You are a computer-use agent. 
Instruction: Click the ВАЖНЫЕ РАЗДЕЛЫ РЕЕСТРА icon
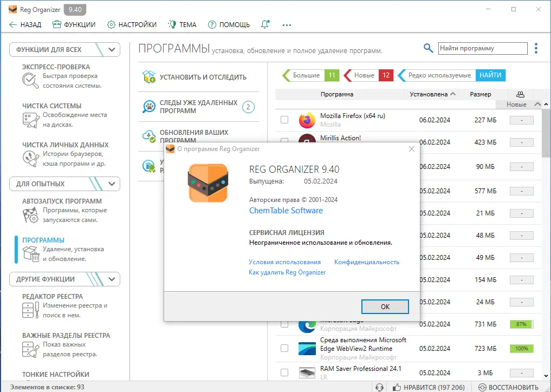(30, 349)
